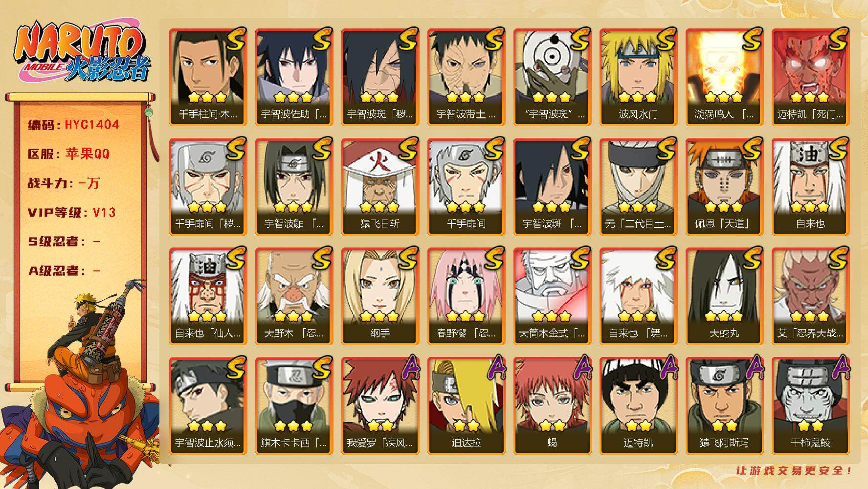Open the 猿飞日斩 character card
Image resolution: width=868 pixels, height=489 pixels.
380,186
